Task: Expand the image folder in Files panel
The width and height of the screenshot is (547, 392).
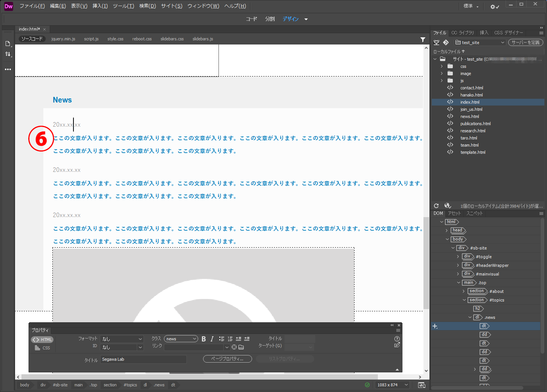Action: [442, 73]
